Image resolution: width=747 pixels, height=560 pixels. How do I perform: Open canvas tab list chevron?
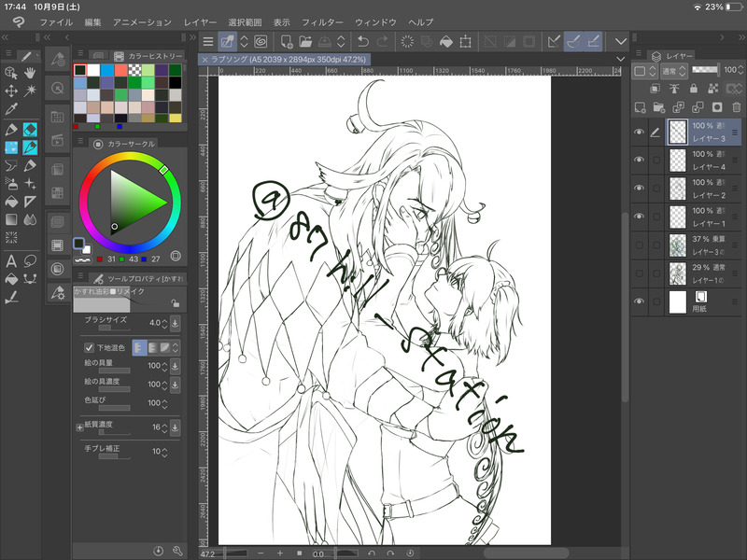pyautogui.click(x=620, y=59)
